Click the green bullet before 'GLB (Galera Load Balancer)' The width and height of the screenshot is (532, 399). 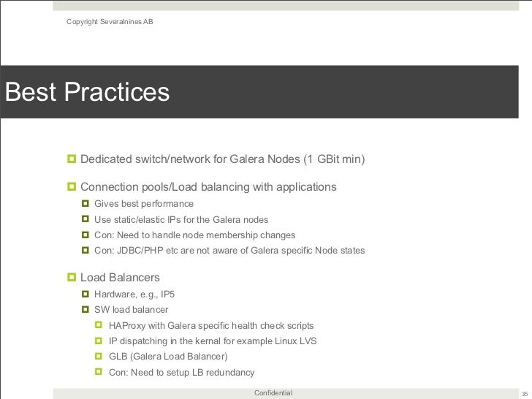[x=99, y=357]
